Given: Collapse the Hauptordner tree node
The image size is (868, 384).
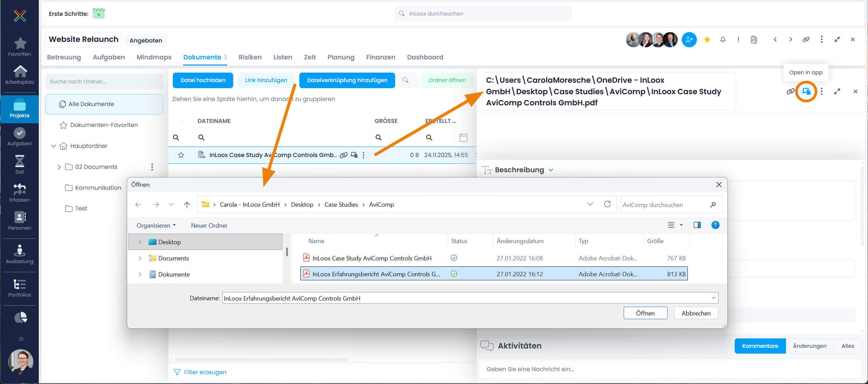Looking at the screenshot, I should coord(53,146).
